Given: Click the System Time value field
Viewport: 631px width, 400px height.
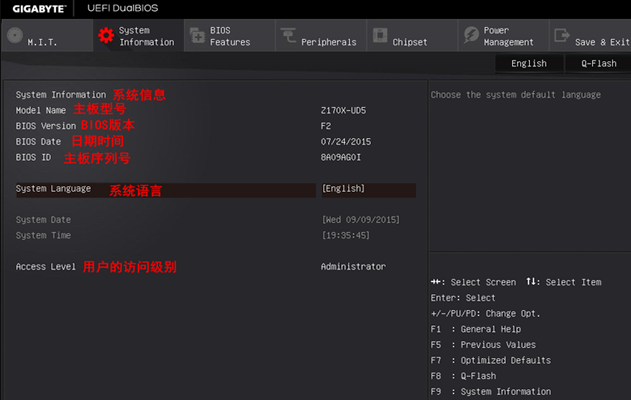Looking at the screenshot, I should pos(346,235).
